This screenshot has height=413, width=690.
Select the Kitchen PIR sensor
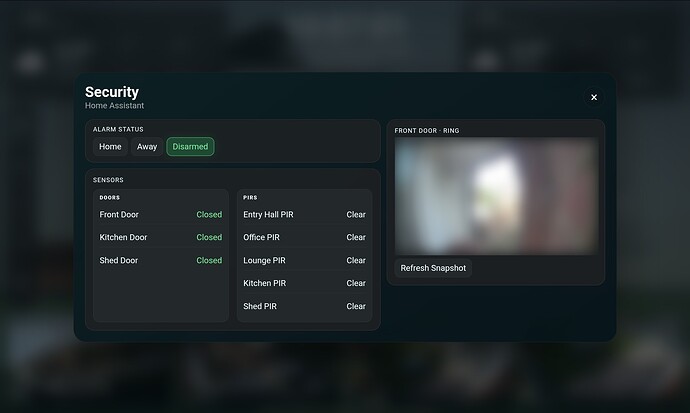(x=305, y=283)
